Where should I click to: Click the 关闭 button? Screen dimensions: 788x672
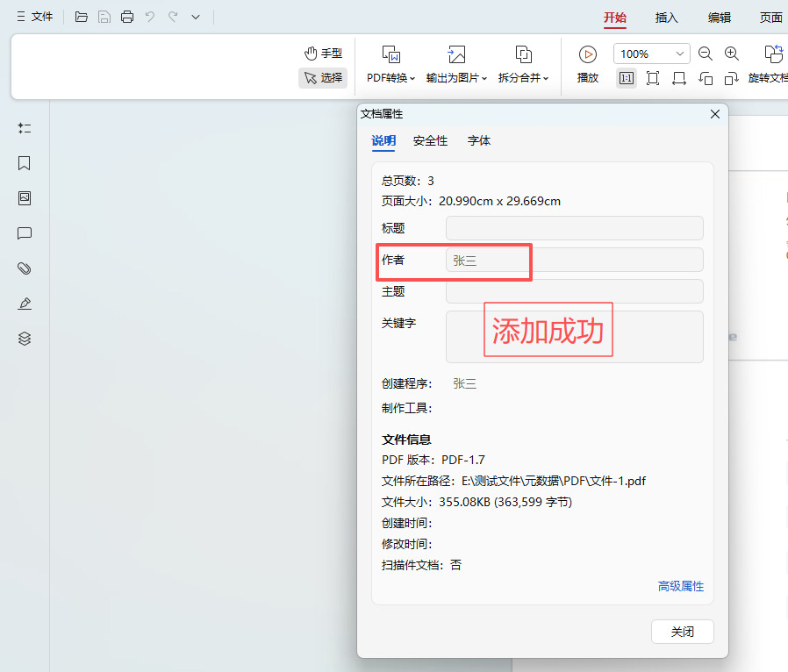(x=683, y=632)
